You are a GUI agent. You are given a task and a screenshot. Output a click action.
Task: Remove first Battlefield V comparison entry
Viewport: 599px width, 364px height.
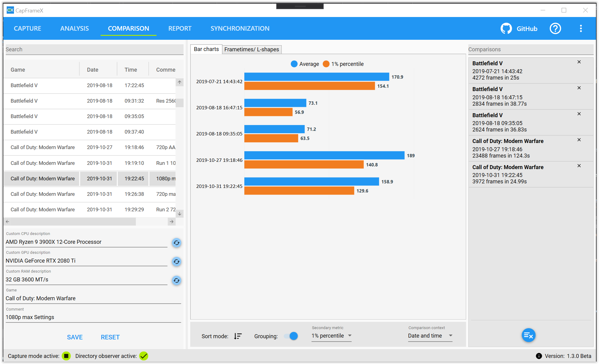pos(579,62)
